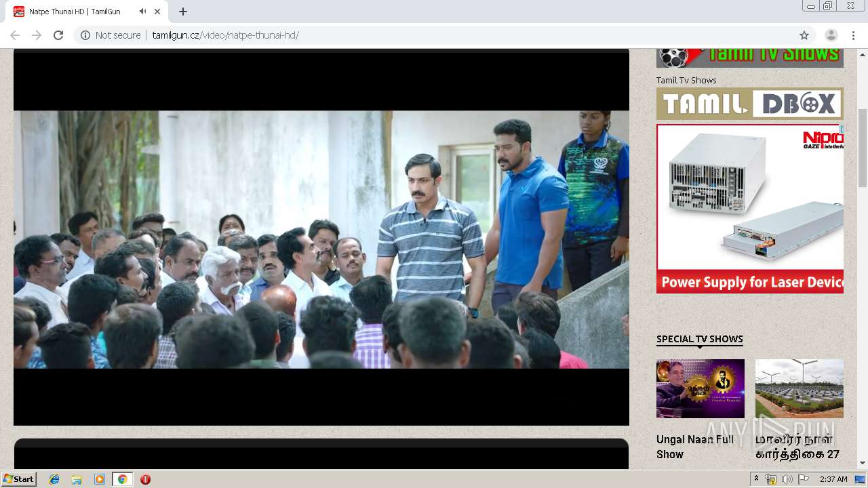Open the cemetery field thumbnail image

[800, 388]
